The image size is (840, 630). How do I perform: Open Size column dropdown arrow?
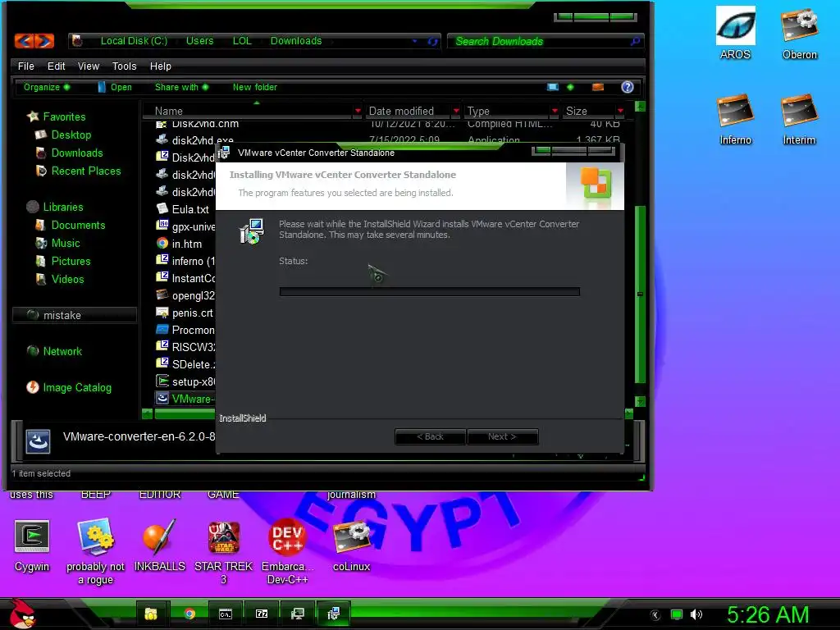[x=620, y=111]
